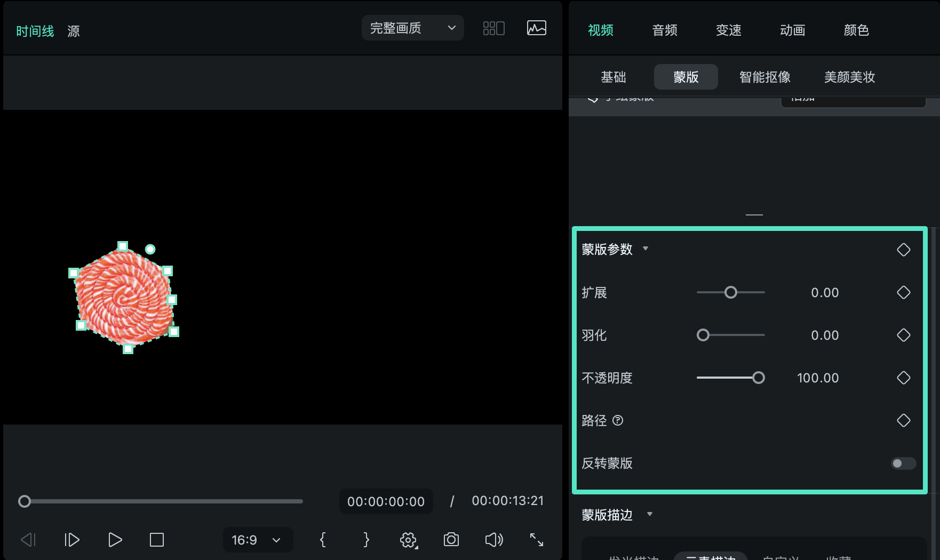Step back one frame
The width and height of the screenshot is (940, 560).
28,540
